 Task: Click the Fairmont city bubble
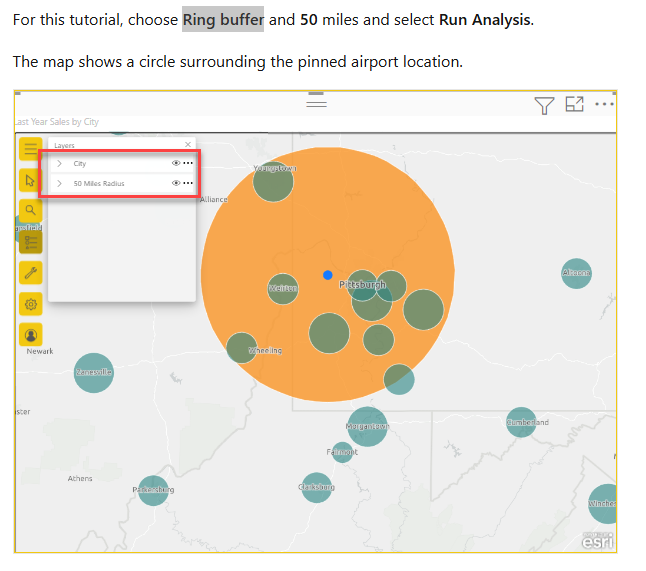click(342, 452)
